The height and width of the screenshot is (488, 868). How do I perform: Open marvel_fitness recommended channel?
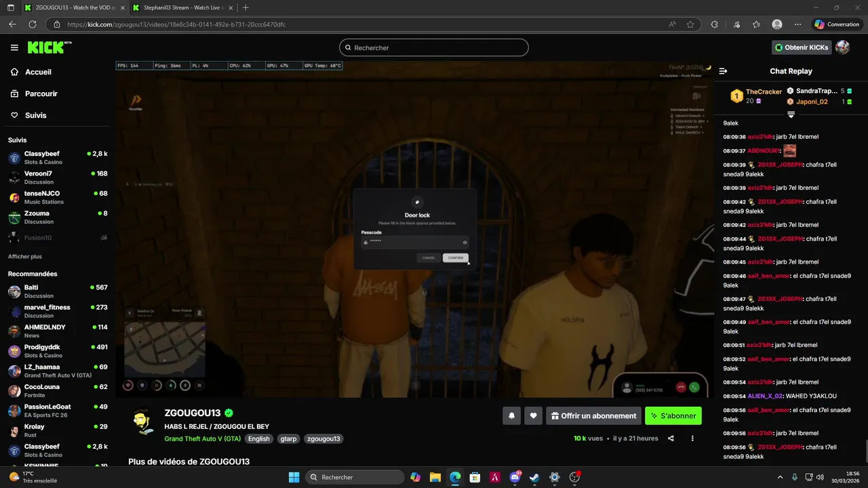(x=58, y=311)
